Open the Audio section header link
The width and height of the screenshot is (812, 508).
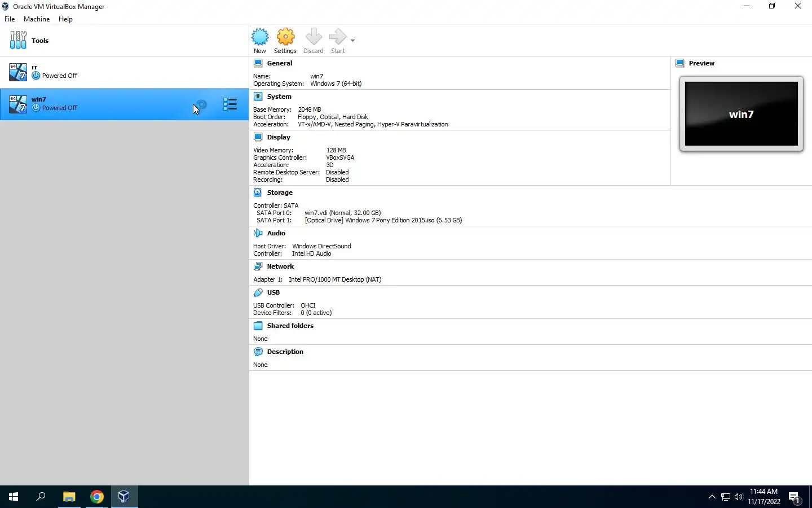276,233
